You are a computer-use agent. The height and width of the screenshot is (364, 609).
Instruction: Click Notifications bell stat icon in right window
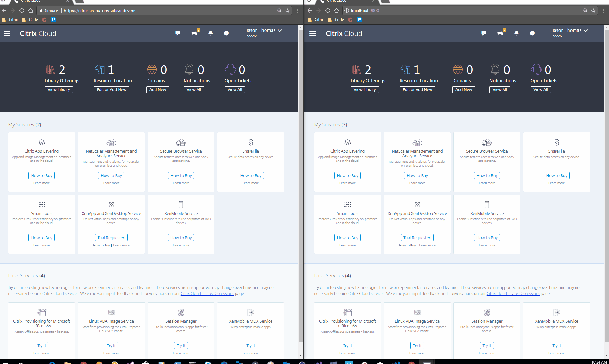pos(495,69)
